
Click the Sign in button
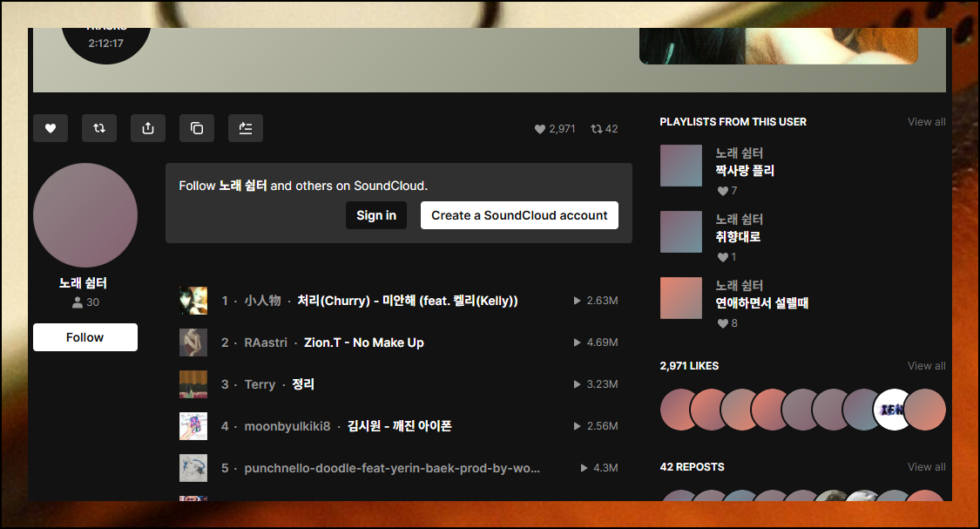coord(376,215)
